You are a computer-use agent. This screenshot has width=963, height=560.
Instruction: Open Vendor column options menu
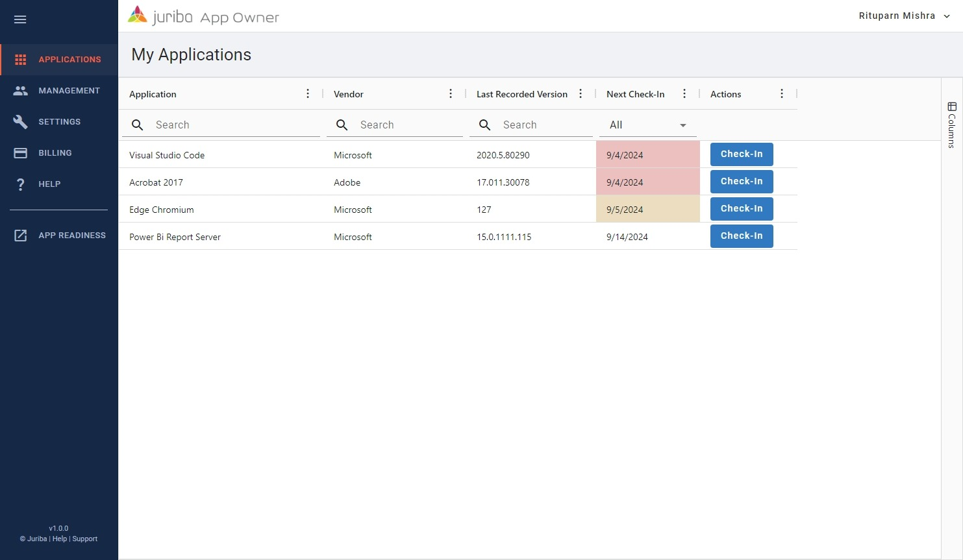(451, 94)
